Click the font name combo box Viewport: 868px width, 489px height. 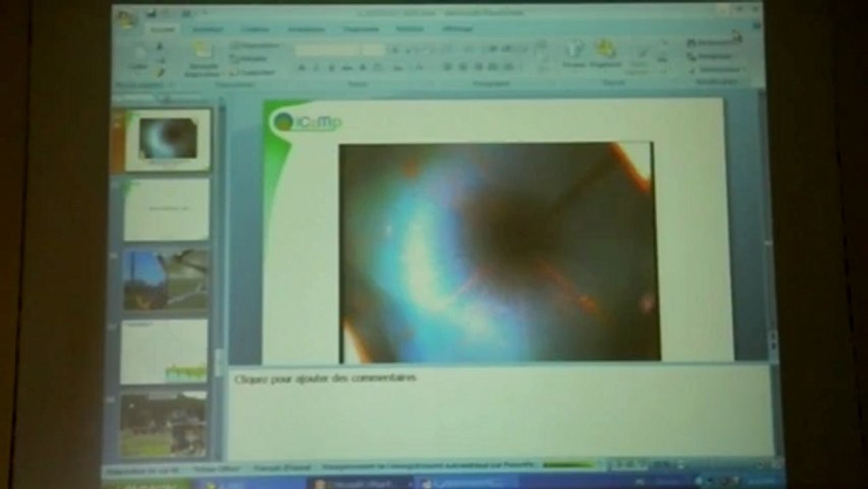(x=326, y=50)
